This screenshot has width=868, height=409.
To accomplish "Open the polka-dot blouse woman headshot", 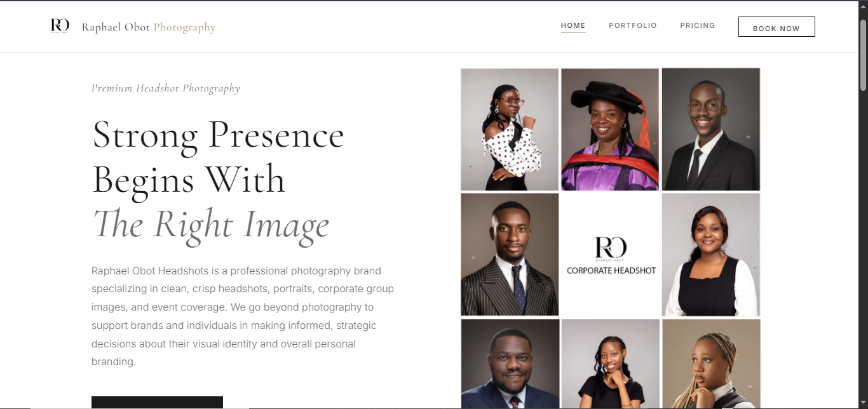I will [x=510, y=130].
